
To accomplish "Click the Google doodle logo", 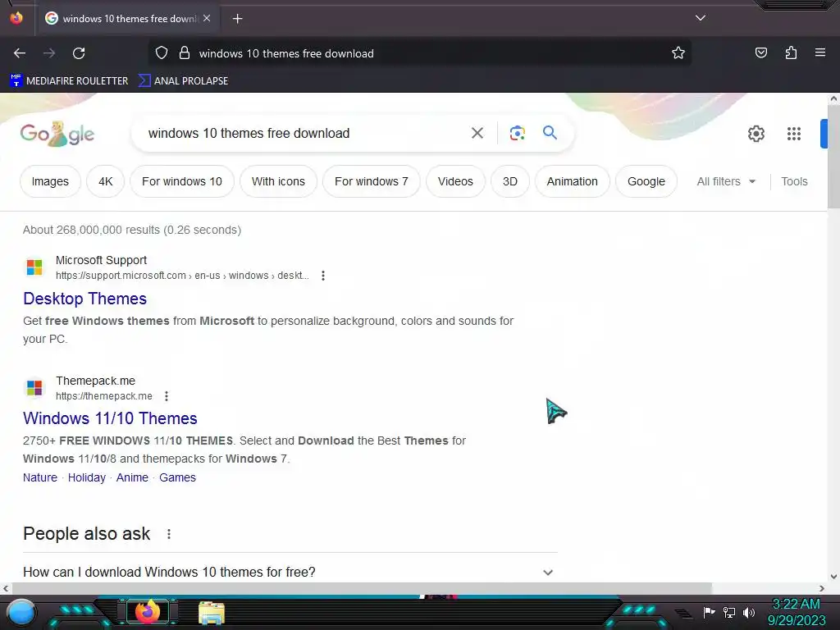I will pyautogui.click(x=57, y=134).
